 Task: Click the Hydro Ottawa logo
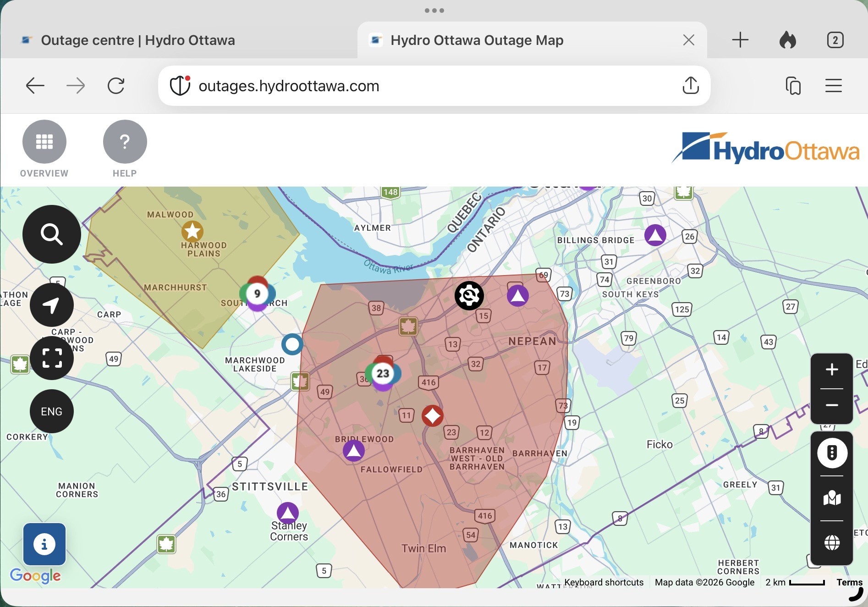pyautogui.click(x=766, y=148)
